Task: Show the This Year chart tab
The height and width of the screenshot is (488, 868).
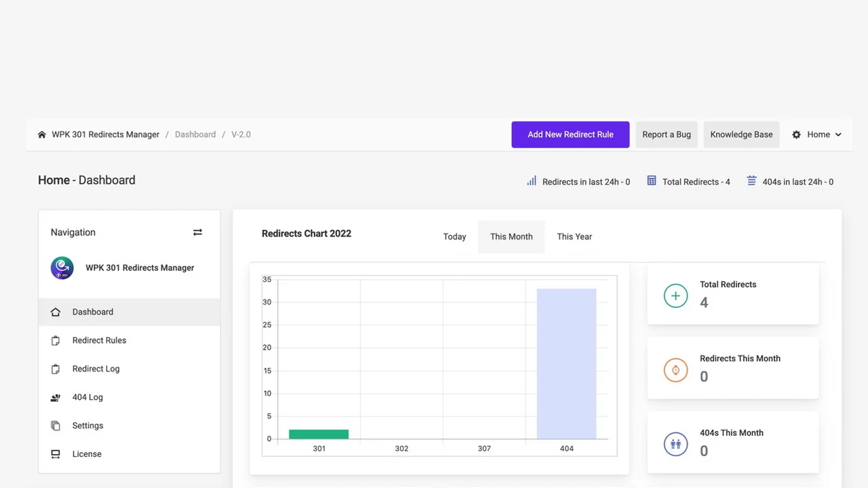Action: pyautogui.click(x=574, y=236)
